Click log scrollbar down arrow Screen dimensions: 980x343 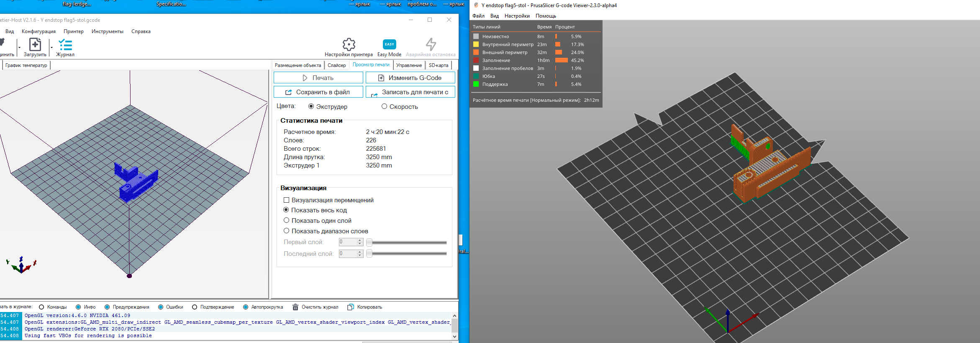tap(454, 336)
